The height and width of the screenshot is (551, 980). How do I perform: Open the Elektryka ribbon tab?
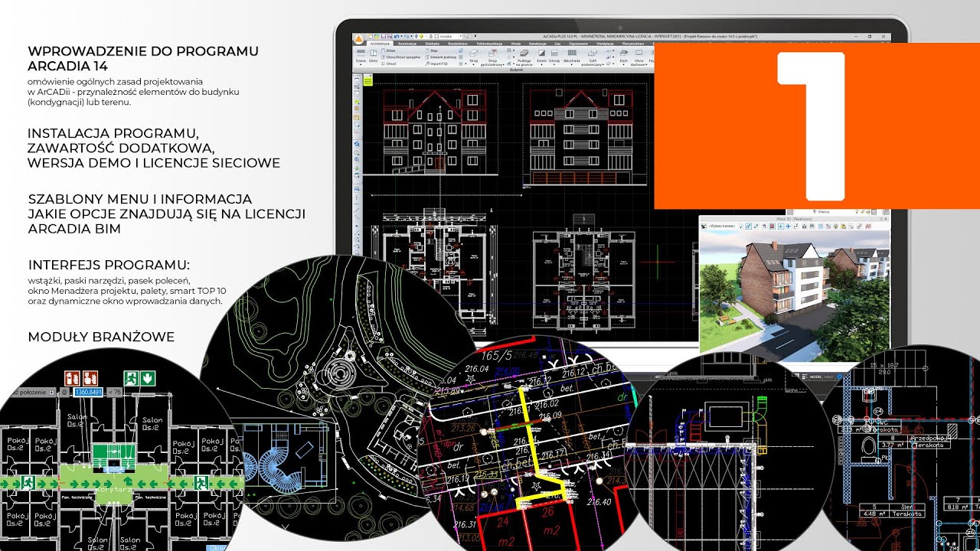coord(432,44)
